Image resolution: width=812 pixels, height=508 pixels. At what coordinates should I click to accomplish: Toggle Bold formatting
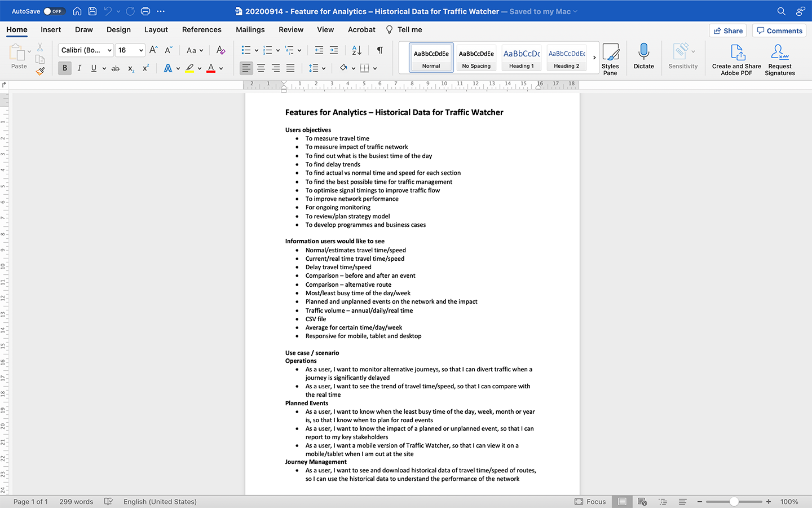click(x=65, y=68)
